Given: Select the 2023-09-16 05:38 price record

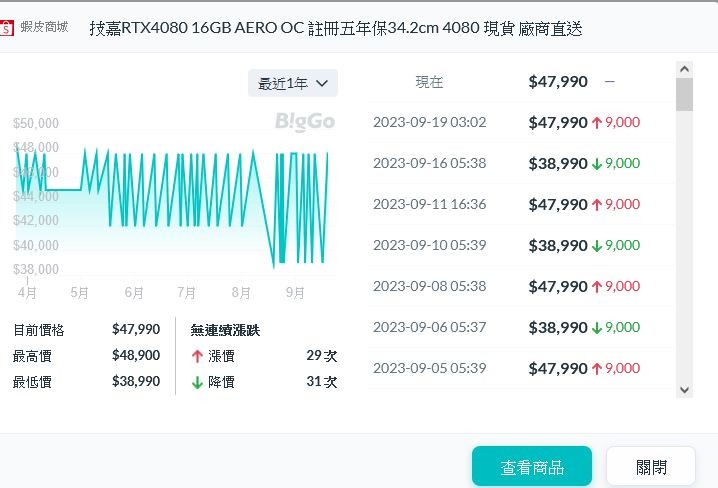Looking at the screenshot, I should pyautogui.click(x=522, y=163).
